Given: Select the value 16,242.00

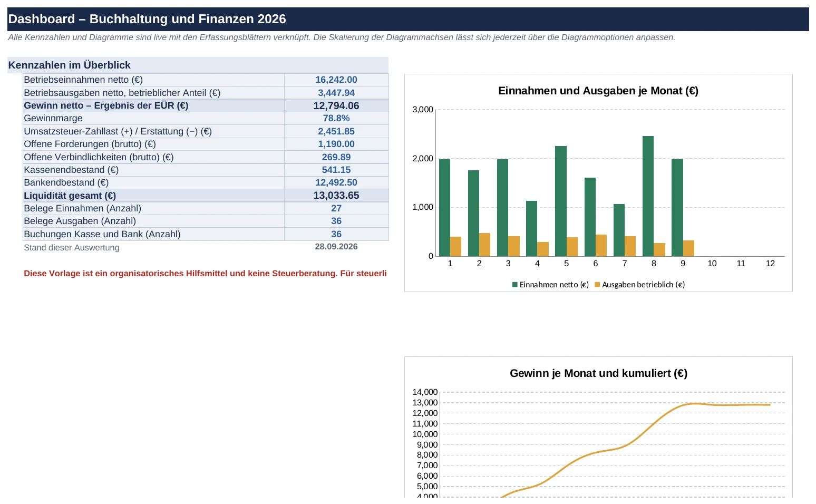Looking at the screenshot, I should pyautogui.click(x=336, y=80).
